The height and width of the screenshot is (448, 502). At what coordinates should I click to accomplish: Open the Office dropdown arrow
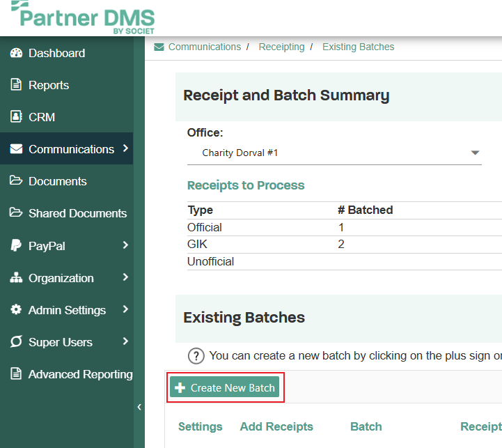tap(475, 153)
